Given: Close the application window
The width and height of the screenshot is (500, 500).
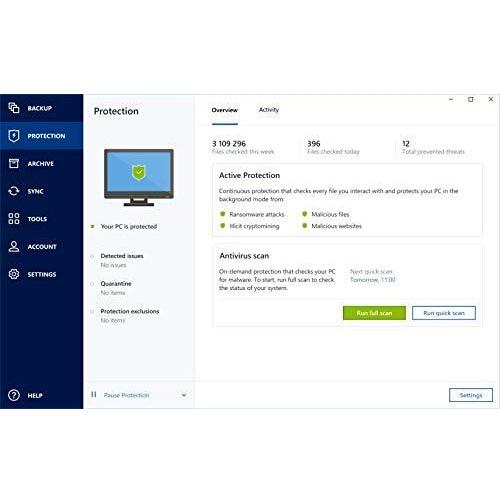Looking at the screenshot, I should point(491,99).
